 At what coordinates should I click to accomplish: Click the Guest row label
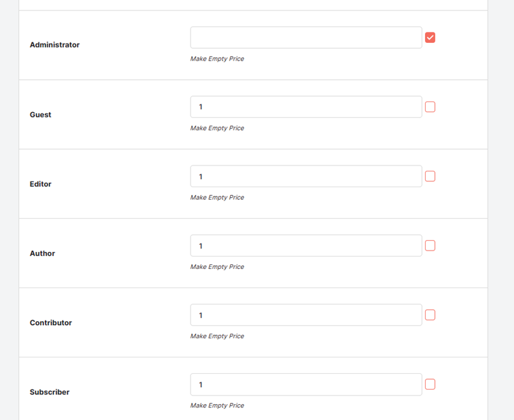(x=41, y=115)
